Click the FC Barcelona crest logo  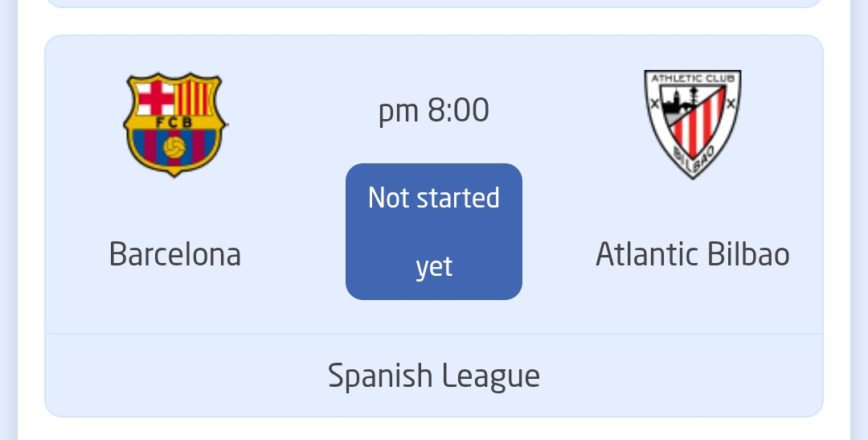pyautogui.click(x=174, y=125)
